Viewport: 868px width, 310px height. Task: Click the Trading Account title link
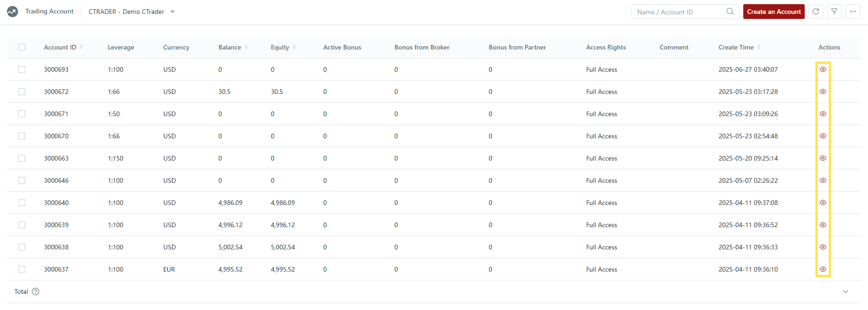point(49,12)
